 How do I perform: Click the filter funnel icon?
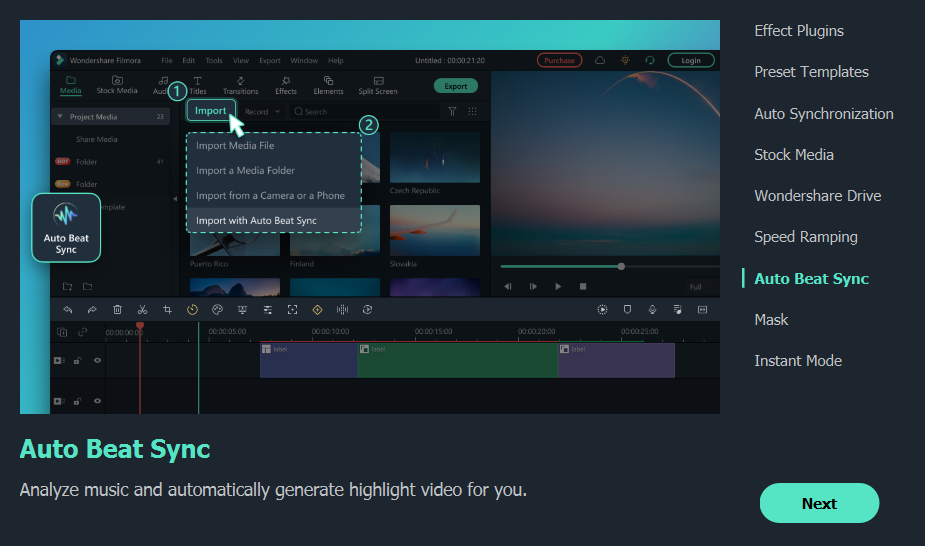pos(452,111)
